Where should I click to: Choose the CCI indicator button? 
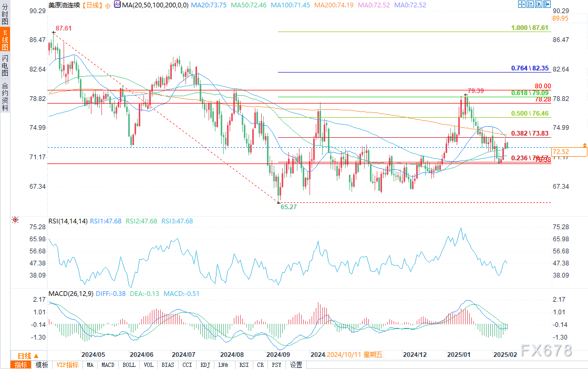(187, 365)
